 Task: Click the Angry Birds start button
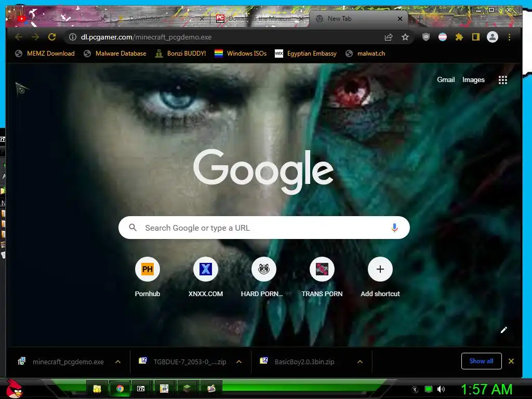click(14, 389)
